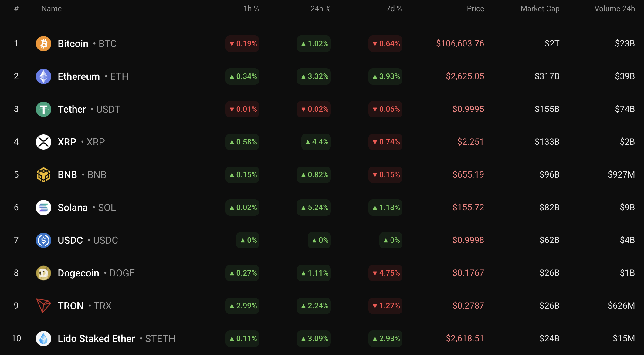
Task: Click the Tether coin icon
Action: tap(43, 109)
